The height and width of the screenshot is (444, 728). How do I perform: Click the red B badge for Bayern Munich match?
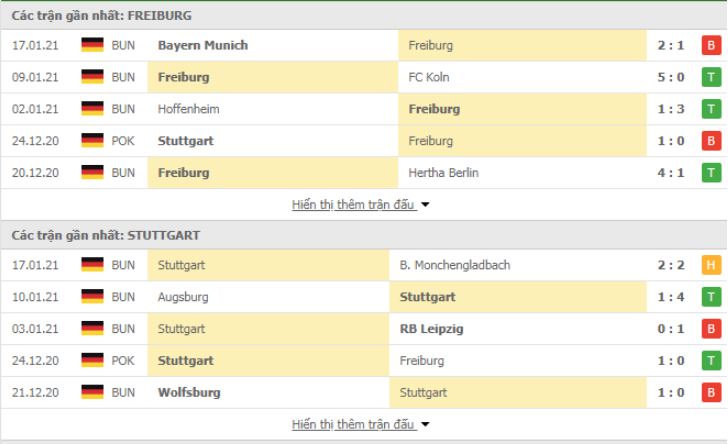coord(711,45)
